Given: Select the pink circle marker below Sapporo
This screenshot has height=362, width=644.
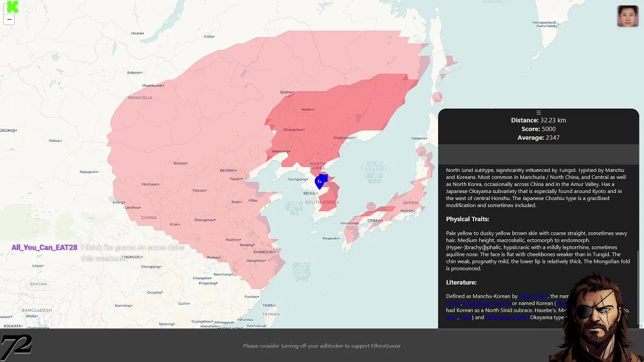Looking at the screenshot, I should point(421,151).
